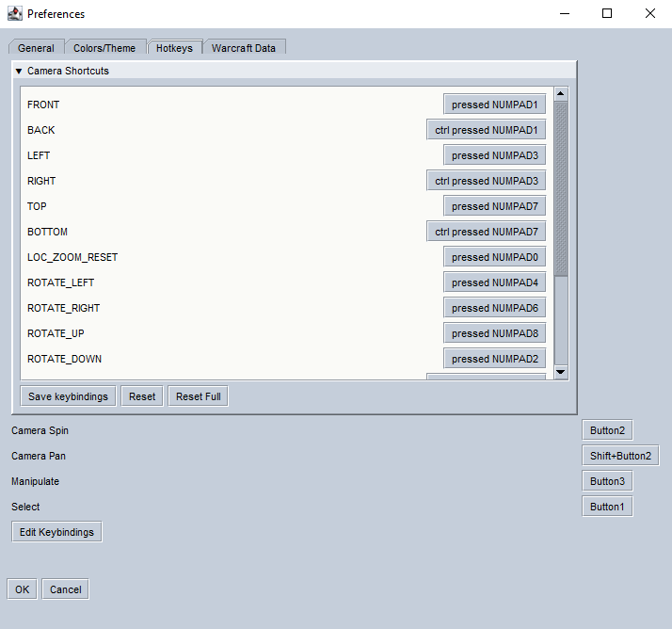Minimize the Preferences window

(565, 14)
